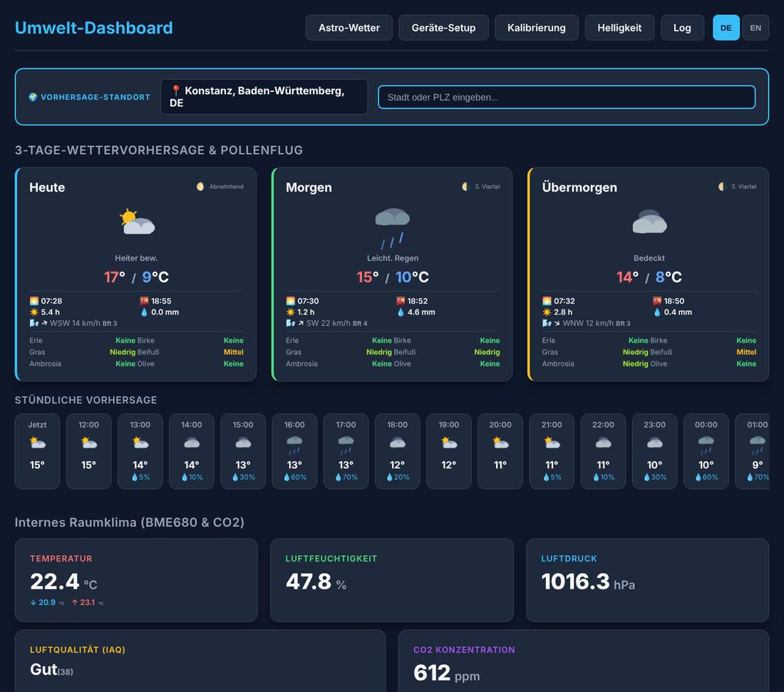
Task: Click the rain icon in 17:00 tile
Action: [x=346, y=445]
